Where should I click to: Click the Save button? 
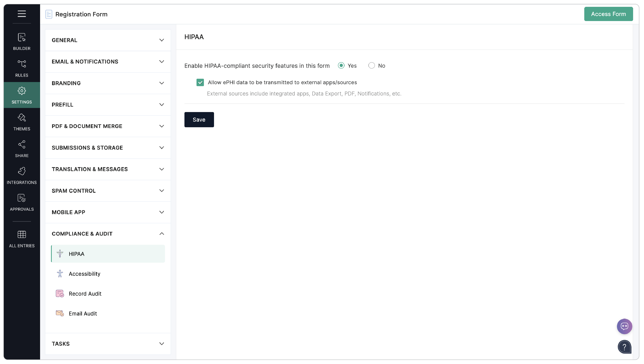point(199,120)
